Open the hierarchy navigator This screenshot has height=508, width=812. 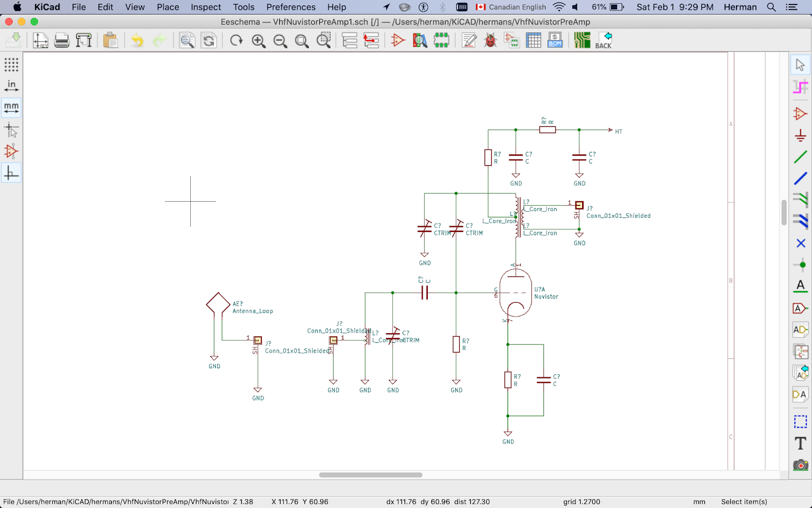(350, 40)
